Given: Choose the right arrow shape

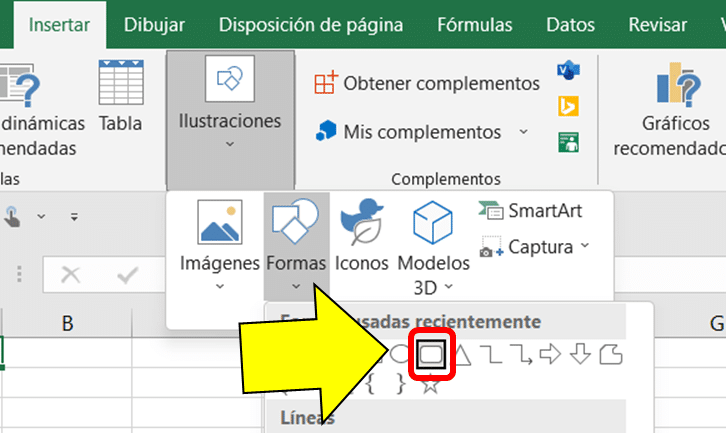Looking at the screenshot, I should pyautogui.click(x=550, y=353).
